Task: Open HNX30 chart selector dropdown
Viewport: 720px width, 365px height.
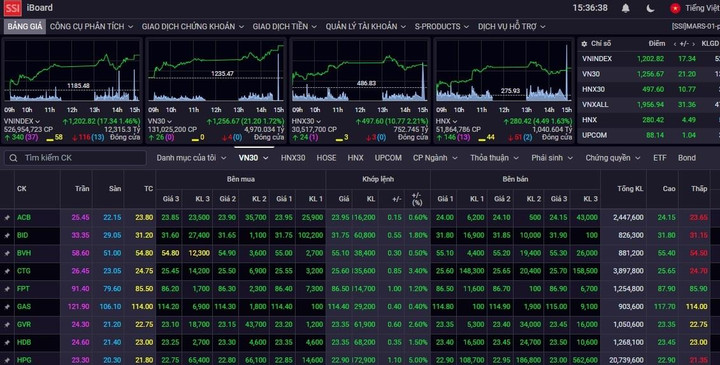Action: pos(306,121)
